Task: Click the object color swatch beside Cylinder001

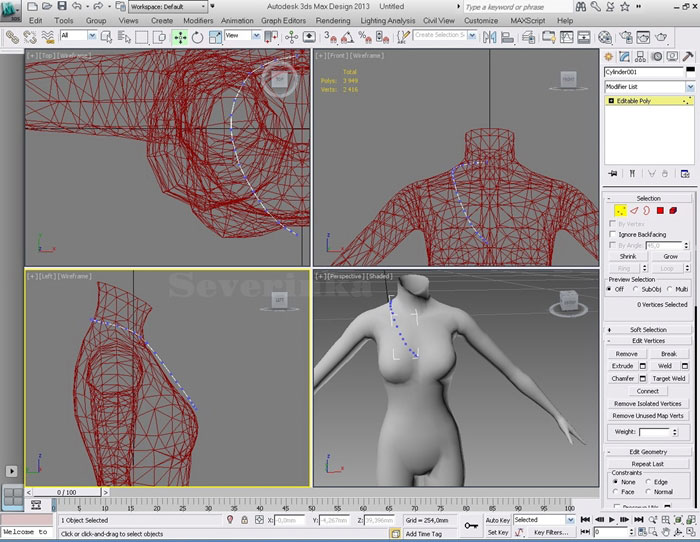Action: pyautogui.click(x=690, y=72)
